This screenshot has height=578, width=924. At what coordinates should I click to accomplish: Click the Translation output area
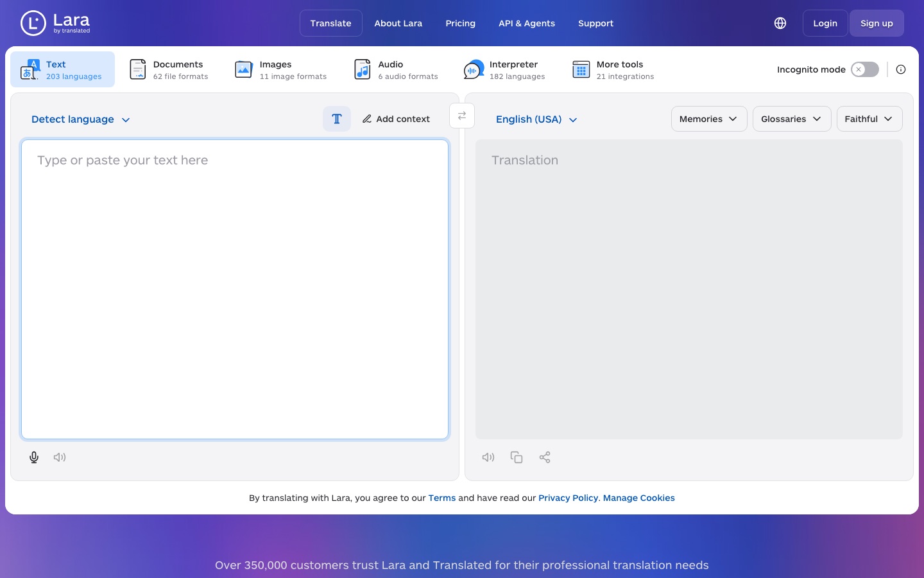(x=689, y=289)
